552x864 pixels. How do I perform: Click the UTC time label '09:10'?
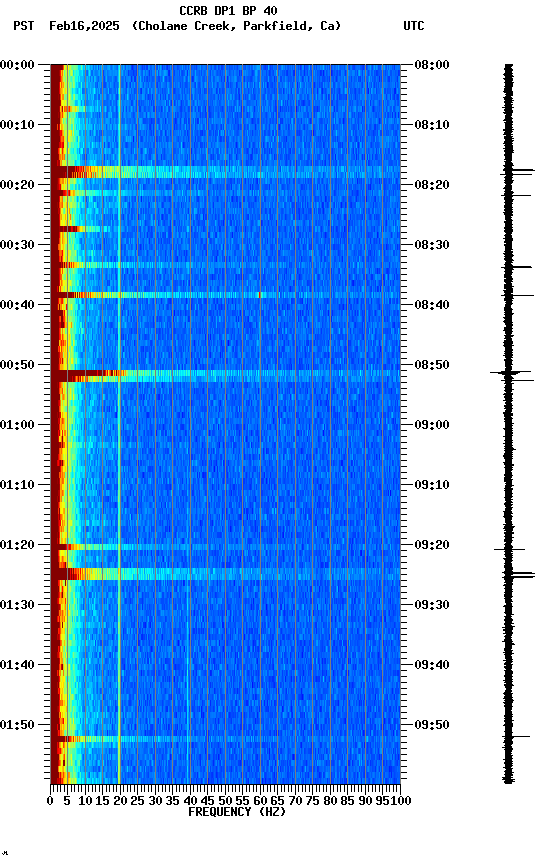(432, 485)
